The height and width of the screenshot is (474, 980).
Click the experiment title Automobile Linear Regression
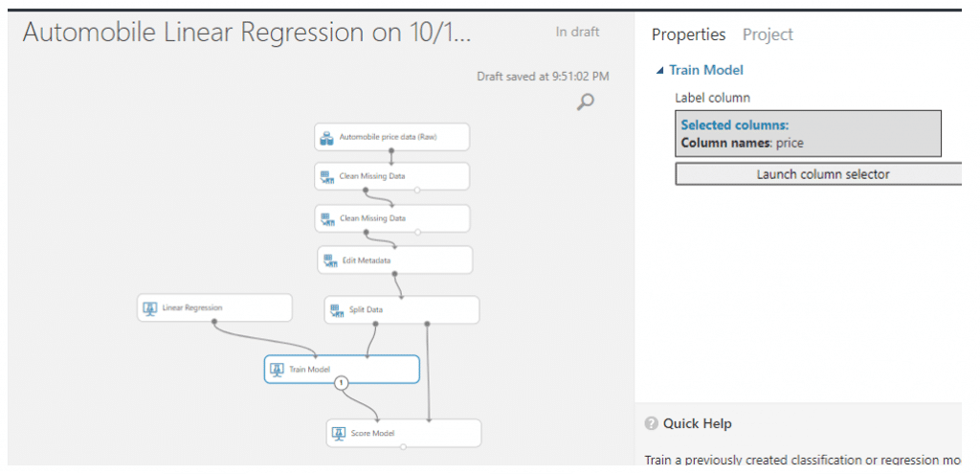pyautogui.click(x=246, y=34)
